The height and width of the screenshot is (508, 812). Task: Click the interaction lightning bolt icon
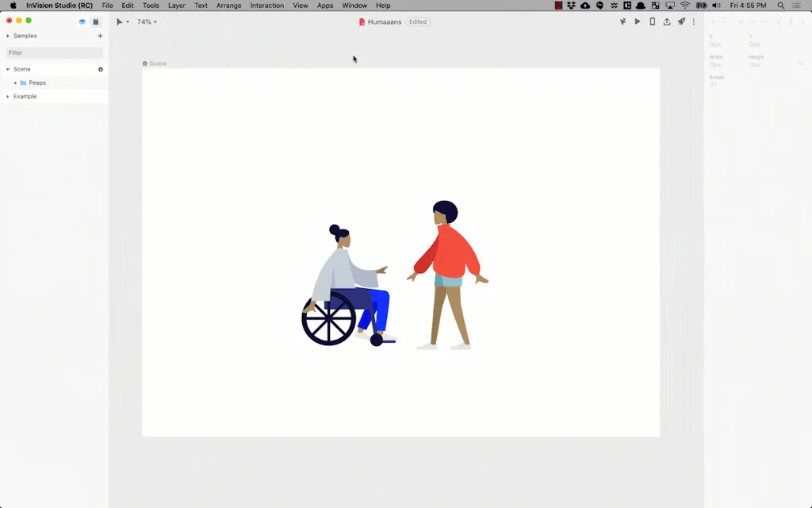click(x=622, y=21)
